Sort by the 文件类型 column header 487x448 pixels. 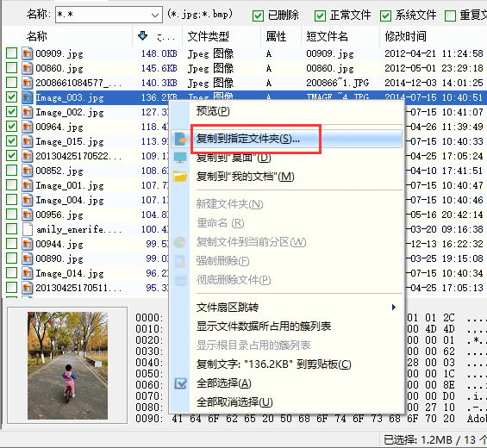[208, 36]
